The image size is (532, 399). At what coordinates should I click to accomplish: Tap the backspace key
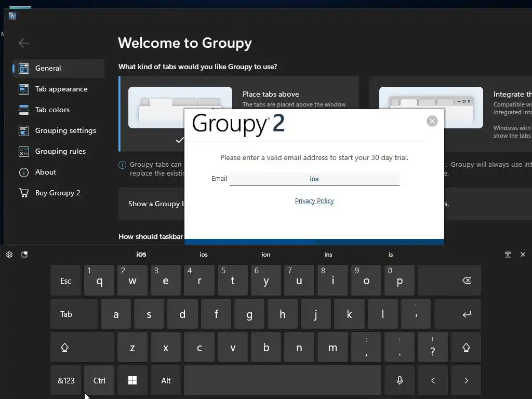point(449,281)
